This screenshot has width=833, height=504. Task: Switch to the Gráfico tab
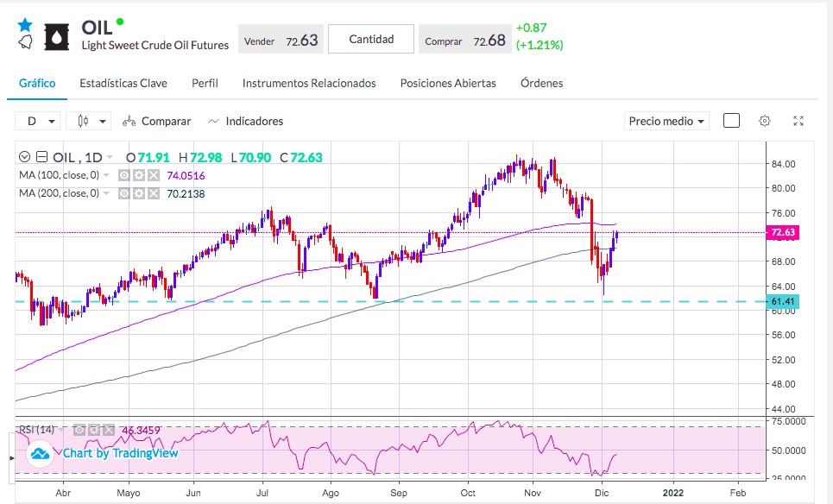tap(37, 84)
